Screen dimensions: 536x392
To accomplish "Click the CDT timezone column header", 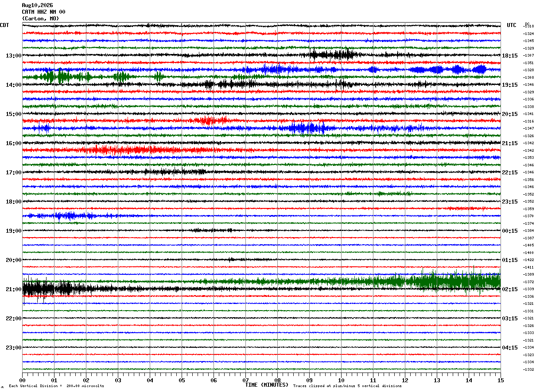I will pyautogui.click(x=4, y=25).
